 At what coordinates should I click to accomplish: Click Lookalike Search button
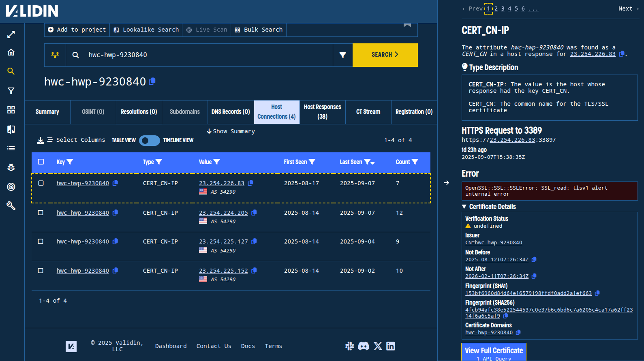[146, 30]
